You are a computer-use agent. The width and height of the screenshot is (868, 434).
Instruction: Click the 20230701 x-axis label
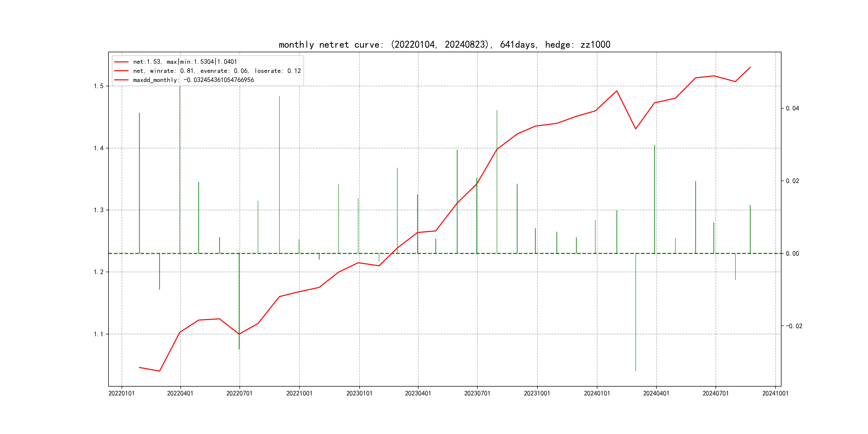tap(477, 393)
